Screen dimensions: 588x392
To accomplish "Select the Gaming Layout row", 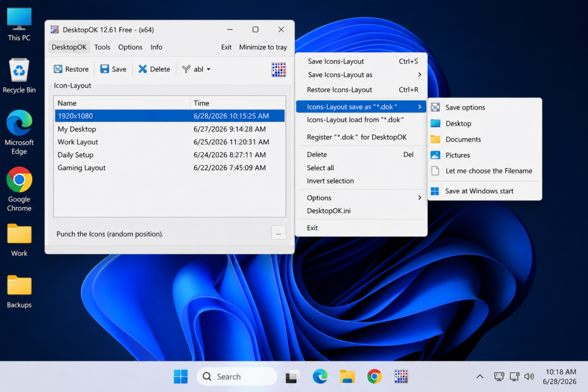I will pos(169,168).
